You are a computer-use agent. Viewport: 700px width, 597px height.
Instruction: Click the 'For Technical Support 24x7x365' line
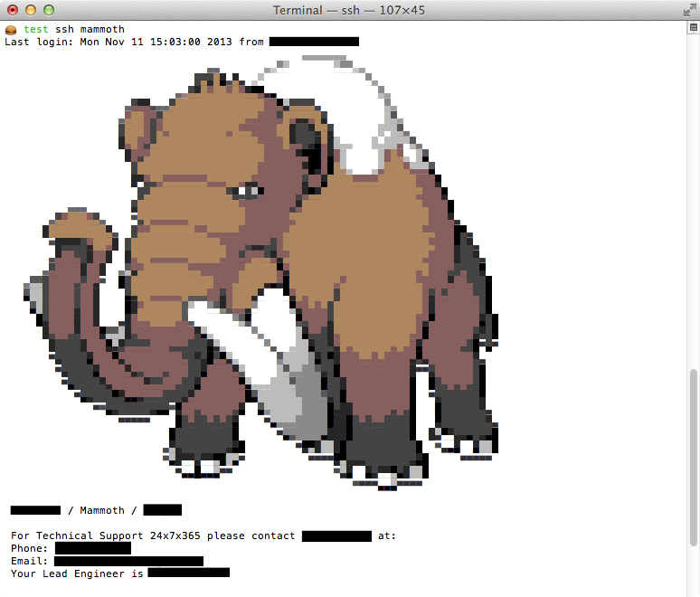point(203,535)
